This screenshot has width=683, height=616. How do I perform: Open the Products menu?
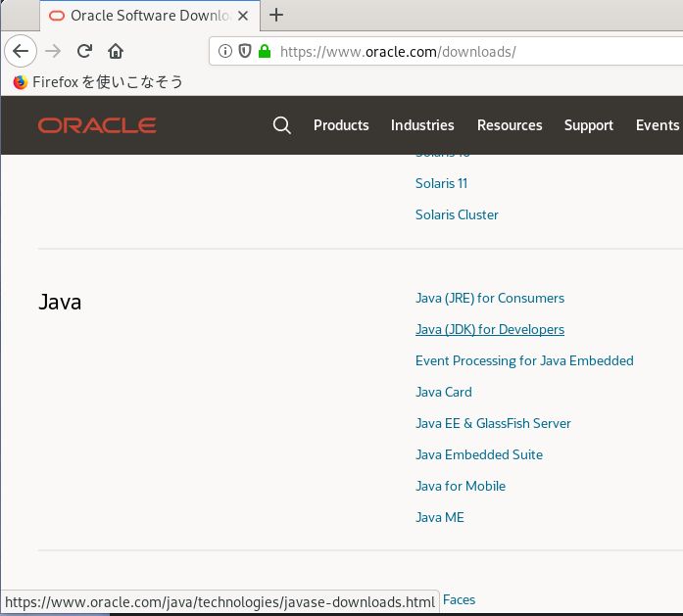[341, 125]
